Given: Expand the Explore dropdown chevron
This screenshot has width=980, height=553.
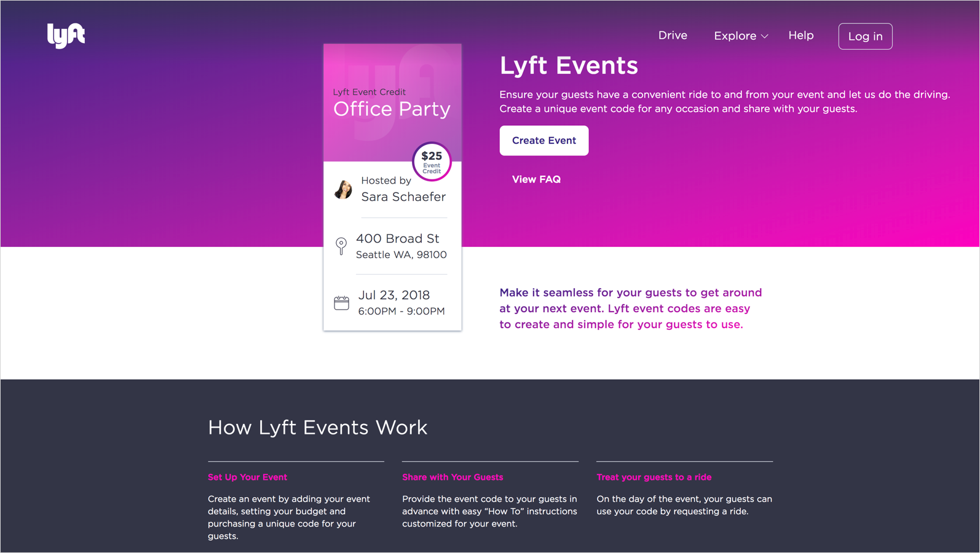Looking at the screenshot, I should tap(764, 36).
